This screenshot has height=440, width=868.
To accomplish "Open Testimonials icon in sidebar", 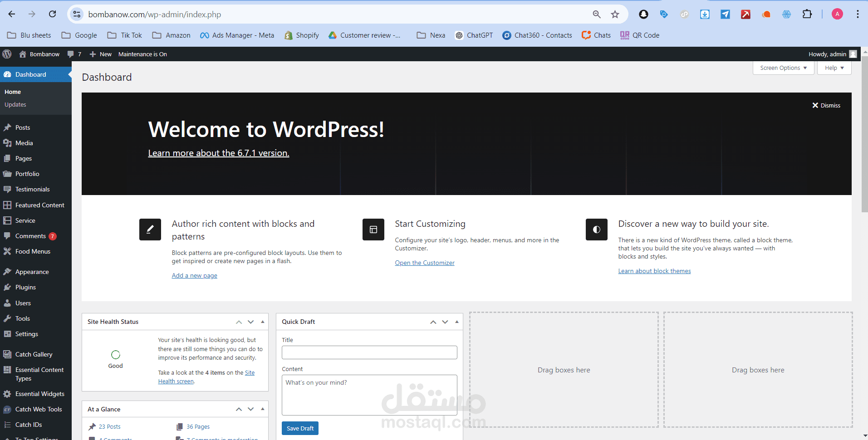I will (x=7, y=189).
